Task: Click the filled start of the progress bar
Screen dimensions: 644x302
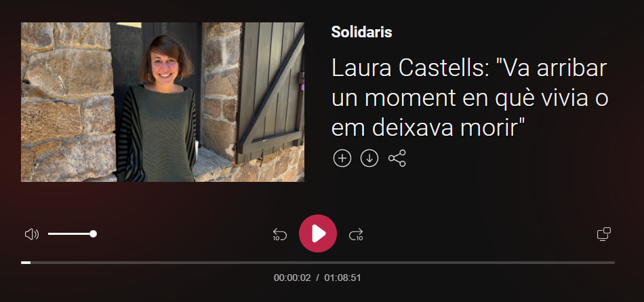Action: pos(26,263)
